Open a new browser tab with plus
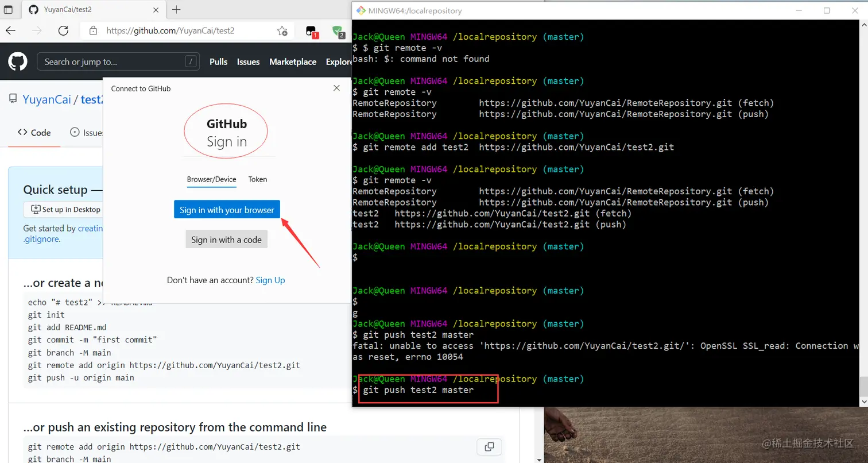 click(x=176, y=10)
